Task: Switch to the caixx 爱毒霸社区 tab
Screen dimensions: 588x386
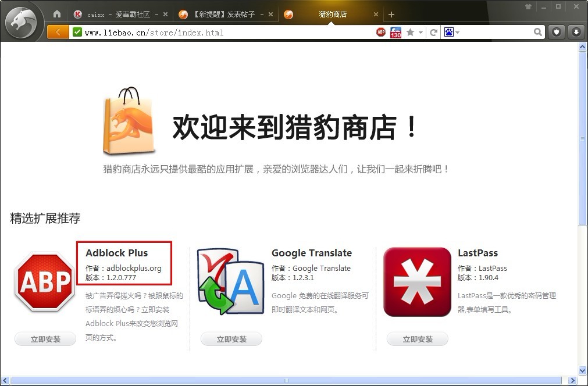Action: pos(119,15)
